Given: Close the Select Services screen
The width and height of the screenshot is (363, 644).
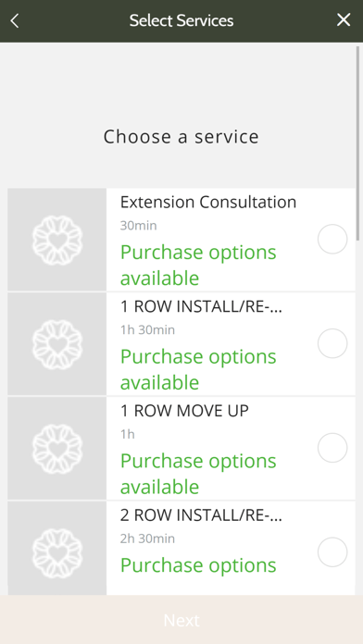Looking at the screenshot, I should (x=344, y=19).
